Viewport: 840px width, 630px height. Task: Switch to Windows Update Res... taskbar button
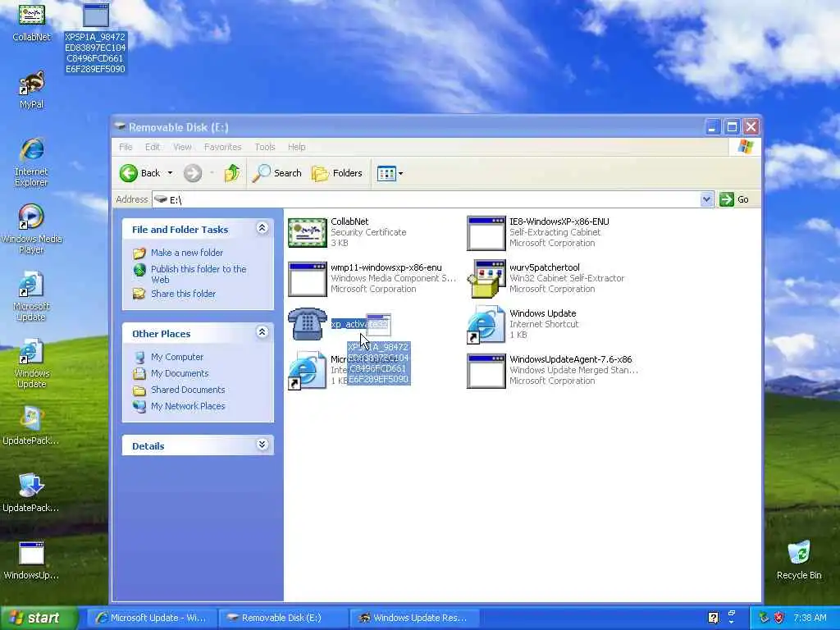413,618
